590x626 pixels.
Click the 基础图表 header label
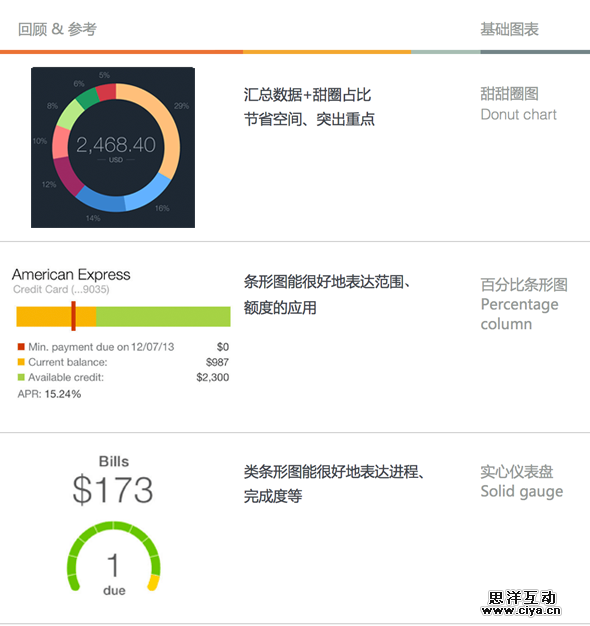[509, 29]
